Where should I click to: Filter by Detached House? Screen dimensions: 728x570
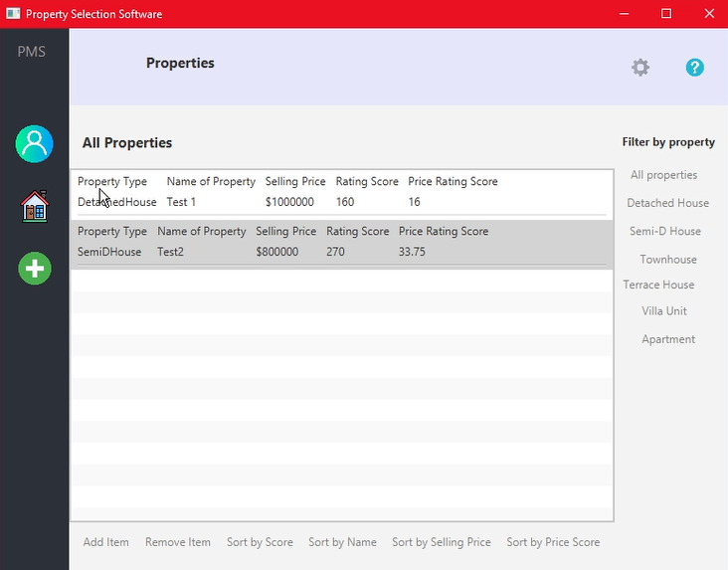(667, 203)
